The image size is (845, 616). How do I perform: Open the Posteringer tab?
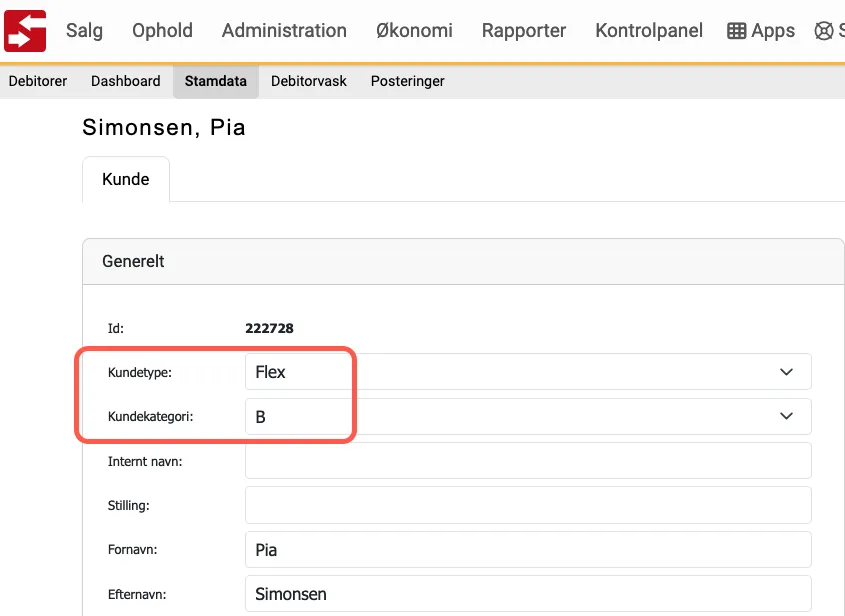click(x=407, y=81)
